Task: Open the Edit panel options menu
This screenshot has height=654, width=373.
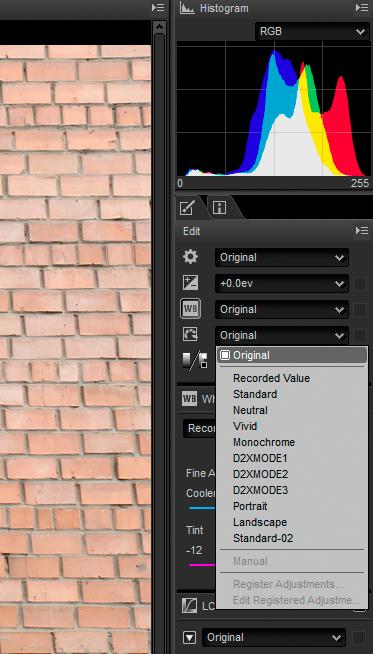Action: (x=362, y=231)
